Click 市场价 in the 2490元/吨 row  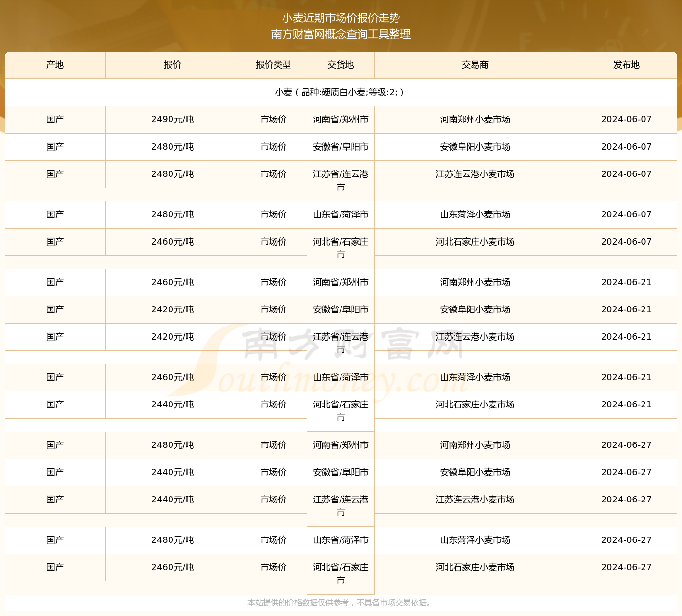[273, 119]
